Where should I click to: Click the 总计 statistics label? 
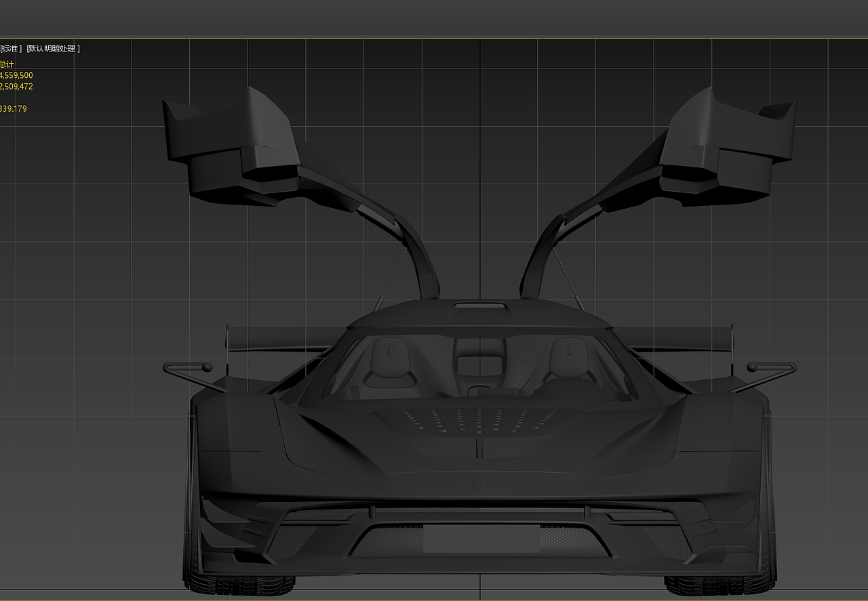(x=7, y=64)
